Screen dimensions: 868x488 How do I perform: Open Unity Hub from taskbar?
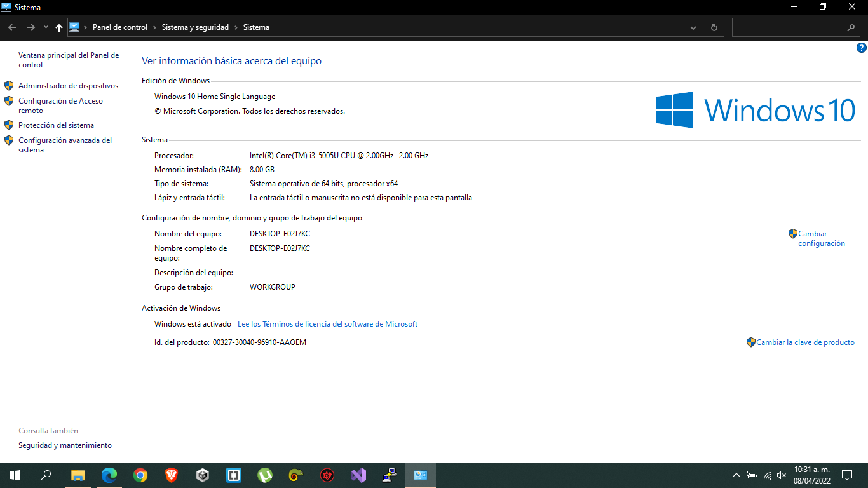[203, 475]
